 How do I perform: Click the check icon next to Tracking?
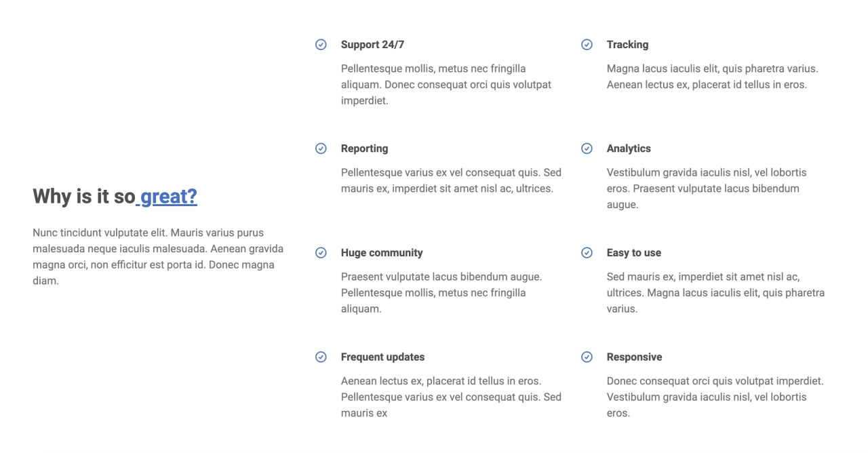click(587, 45)
